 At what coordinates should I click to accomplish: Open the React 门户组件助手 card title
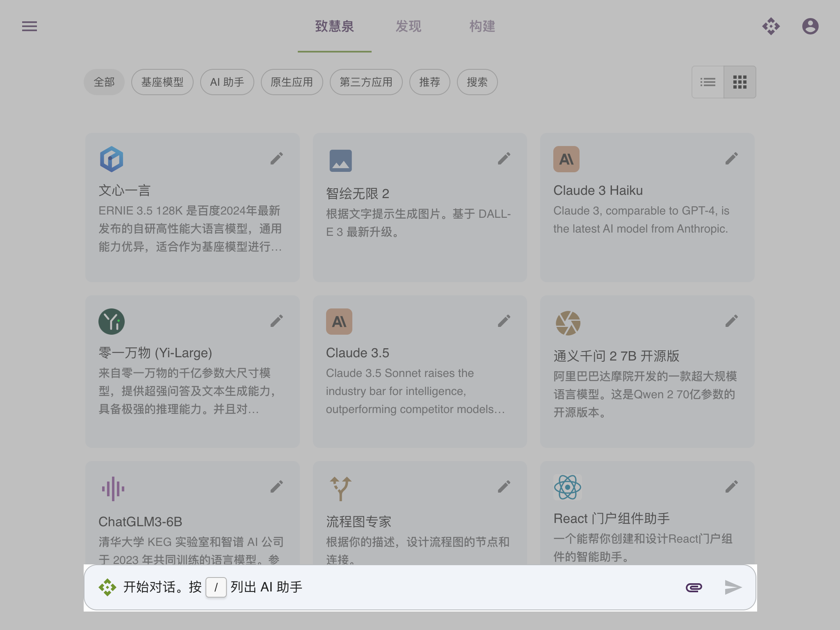tap(612, 518)
